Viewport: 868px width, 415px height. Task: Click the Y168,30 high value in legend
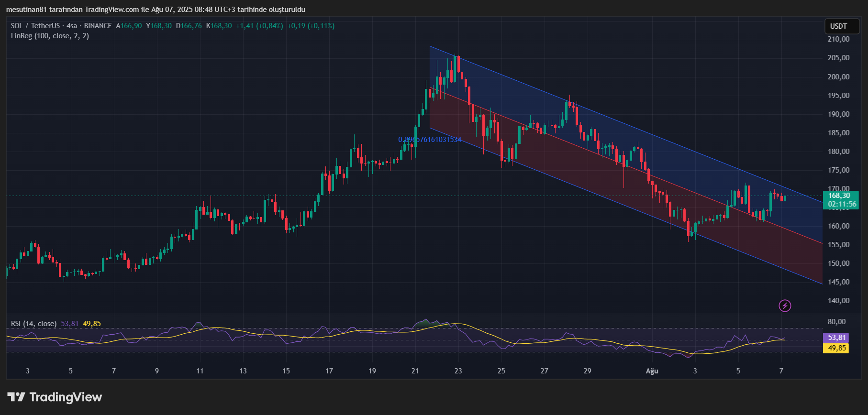pos(159,26)
